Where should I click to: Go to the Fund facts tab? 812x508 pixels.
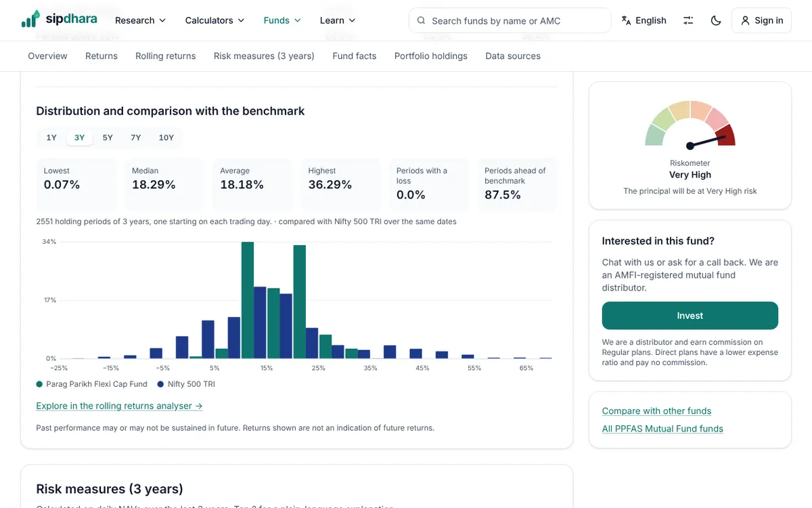point(355,56)
